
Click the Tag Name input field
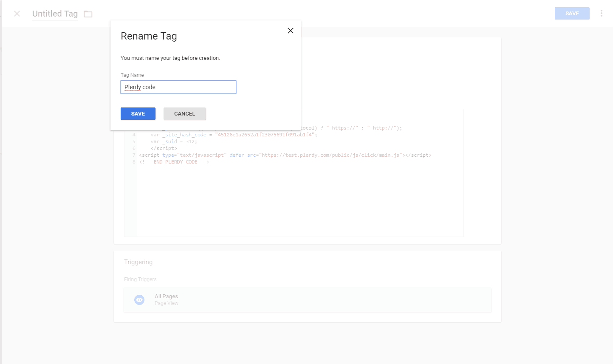pos(178,87)
